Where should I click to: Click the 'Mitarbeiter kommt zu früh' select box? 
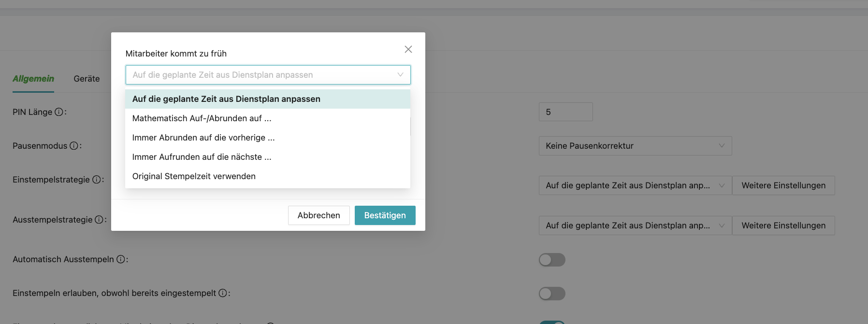pos(268,75)
